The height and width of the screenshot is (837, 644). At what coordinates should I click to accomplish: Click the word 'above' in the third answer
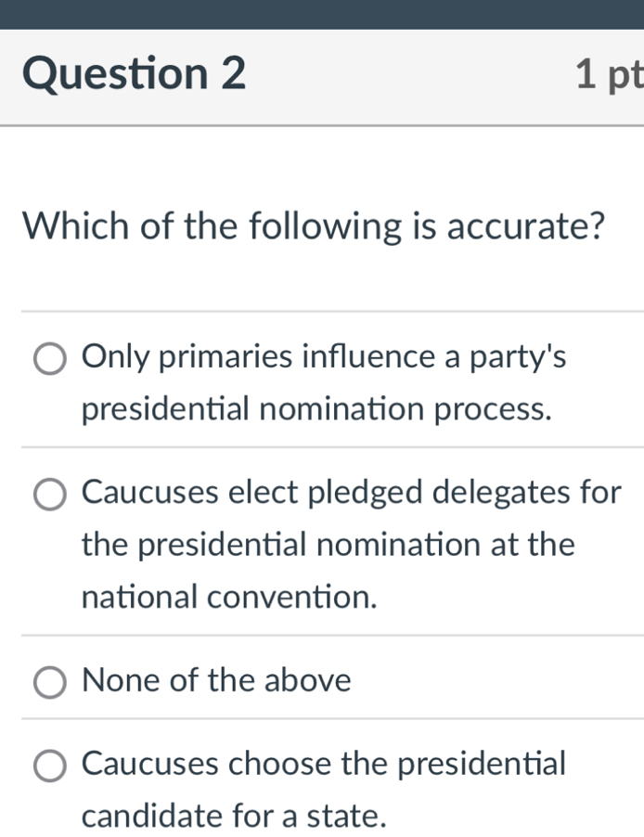coord(307,680)
